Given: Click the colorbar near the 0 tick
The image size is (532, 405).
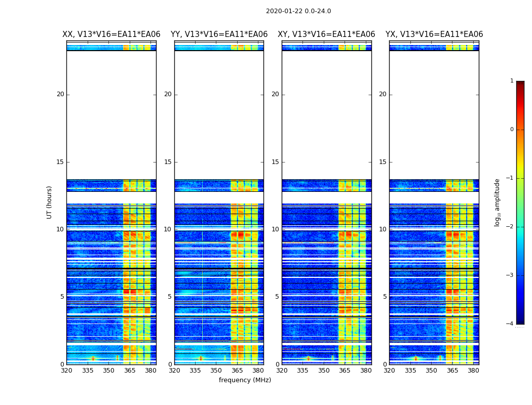Looking at the screenshot, I should [x=520, y=130].
